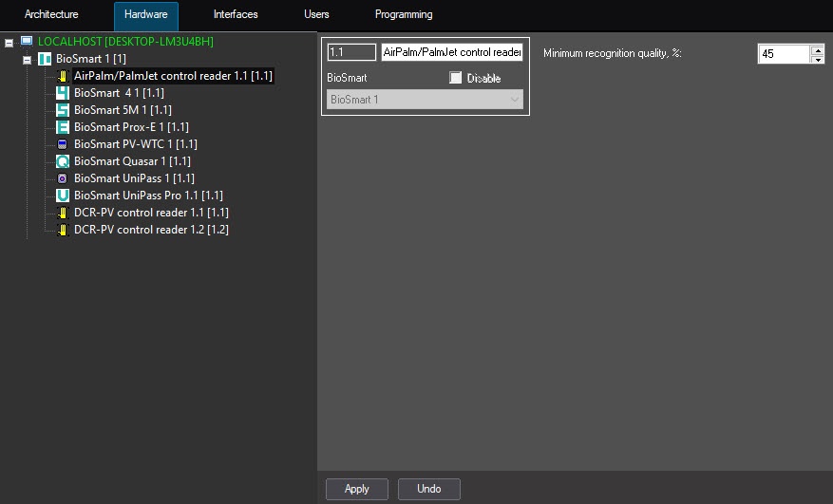Screen dimensions: 833x504
Task: Click the Apply button
Action: coord(357,489)
